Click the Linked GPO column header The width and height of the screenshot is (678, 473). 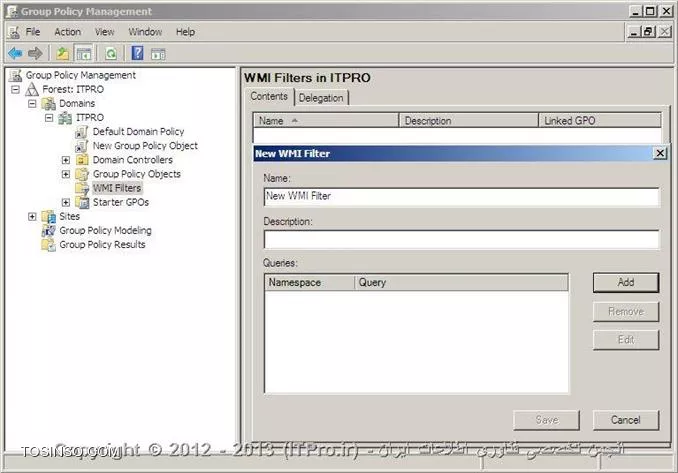coord(600,121)
